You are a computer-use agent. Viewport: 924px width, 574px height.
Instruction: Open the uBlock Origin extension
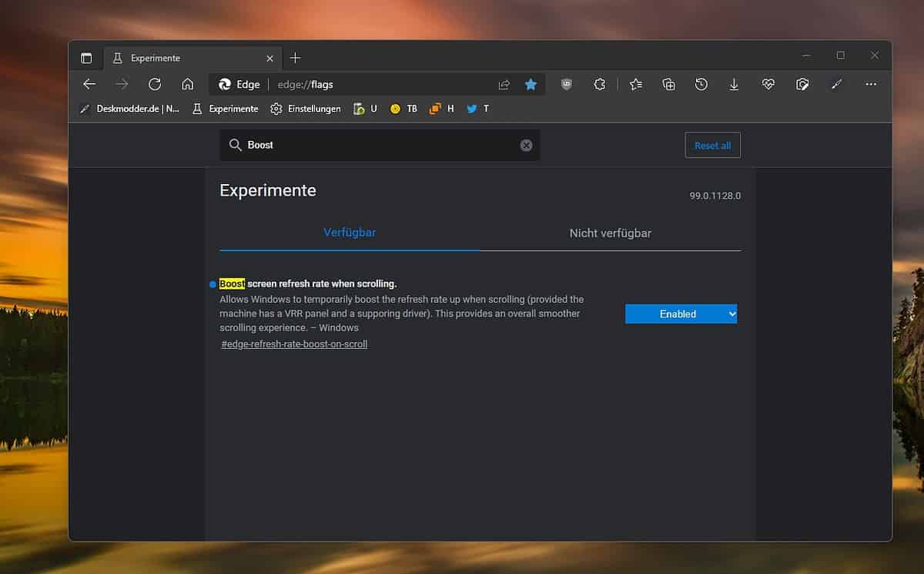tap(566, 84)
